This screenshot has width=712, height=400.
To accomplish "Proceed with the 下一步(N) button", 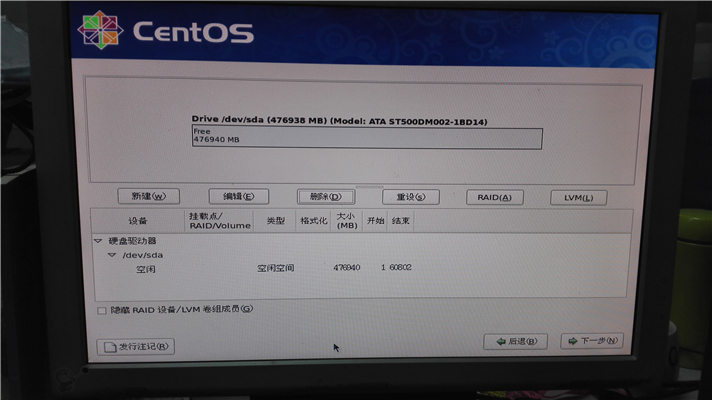I will pos(592,341).
